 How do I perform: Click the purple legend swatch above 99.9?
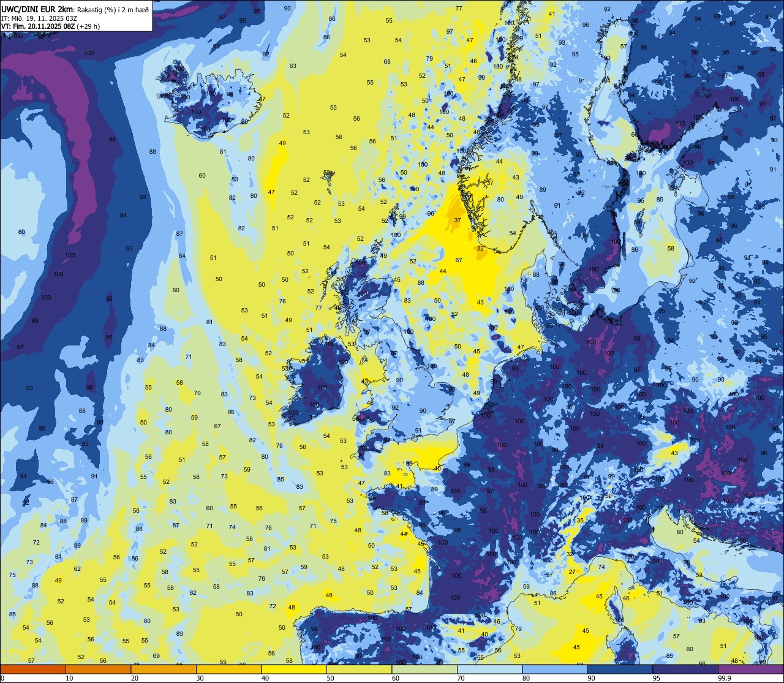(x=750, y=670)
